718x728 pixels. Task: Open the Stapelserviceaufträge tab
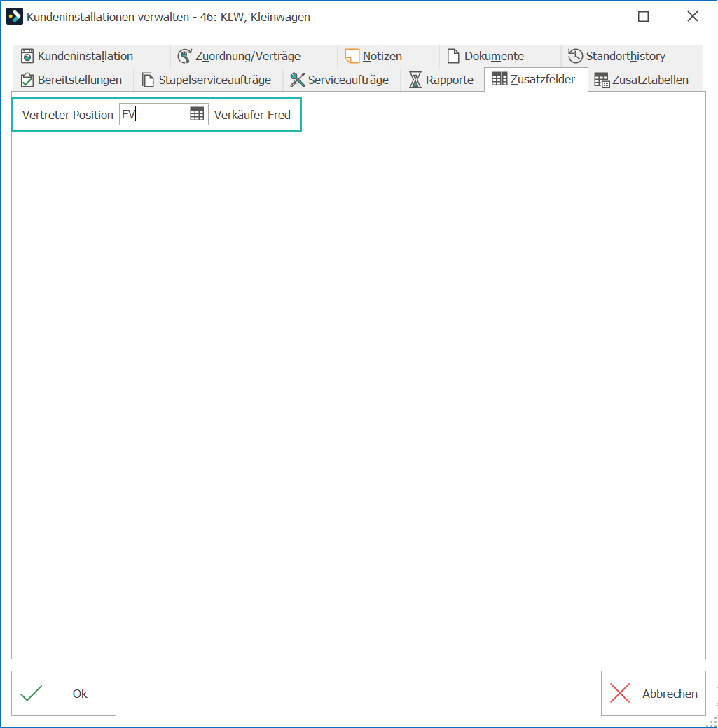(x=208, y=80)
